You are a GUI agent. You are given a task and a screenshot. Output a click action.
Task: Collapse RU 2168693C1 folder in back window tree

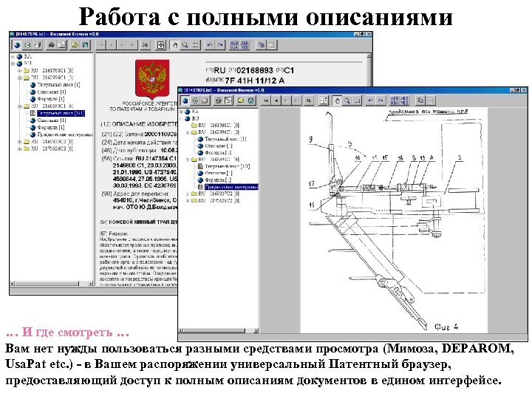pos(21,106)
